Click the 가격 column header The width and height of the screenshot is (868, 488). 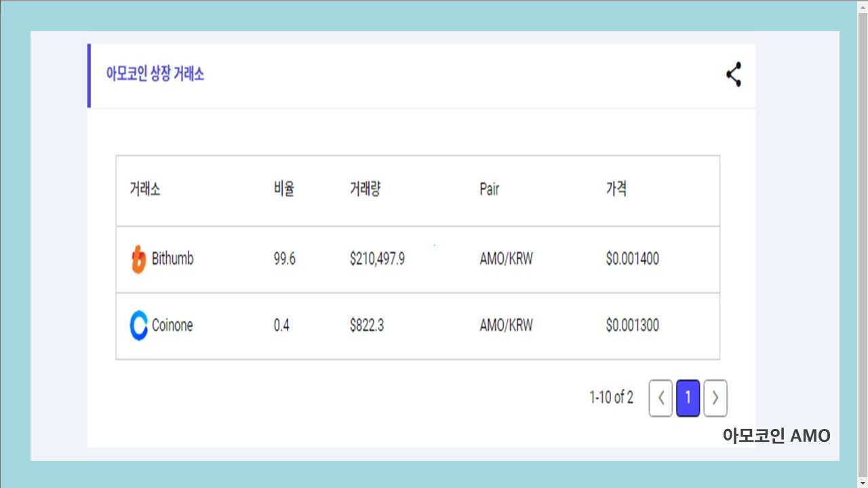[x=616, y=189]
